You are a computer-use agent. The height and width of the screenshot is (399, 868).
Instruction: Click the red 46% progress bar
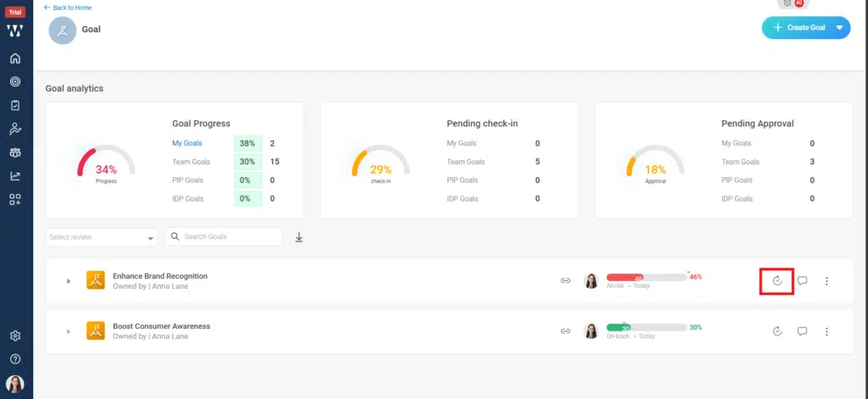[x=647, y=277]
